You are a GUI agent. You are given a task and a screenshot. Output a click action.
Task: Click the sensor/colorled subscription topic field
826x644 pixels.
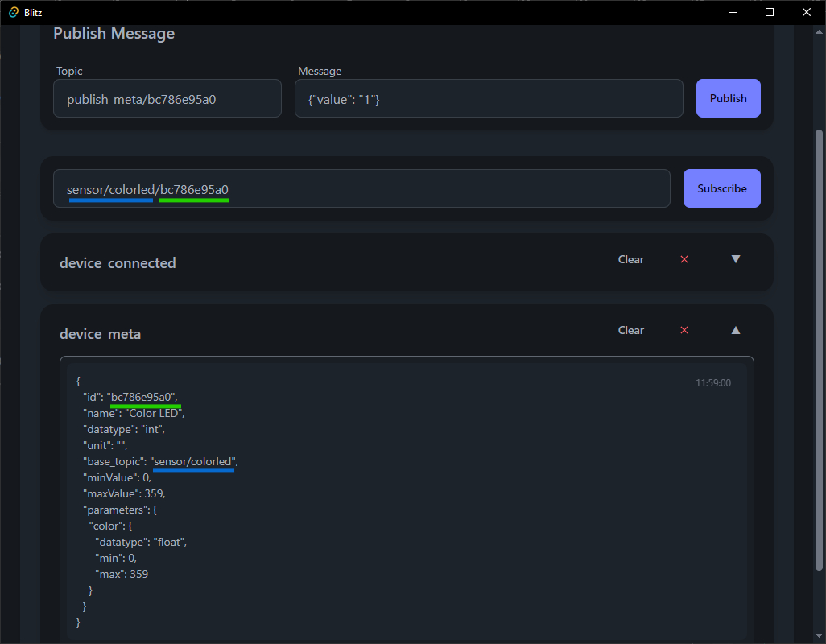click(x=361, y=188)
